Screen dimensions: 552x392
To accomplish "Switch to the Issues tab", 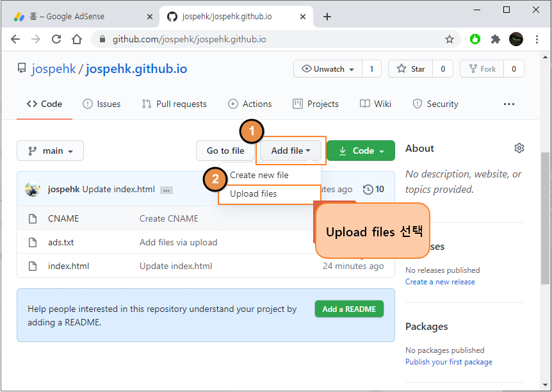I will point(101,104).
